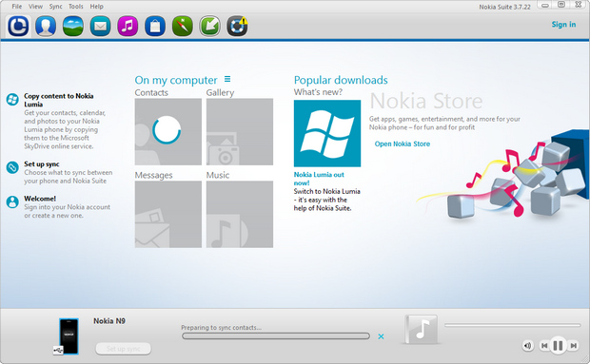Open the Messages tile
590x364 pixels.
pos(168,214)
